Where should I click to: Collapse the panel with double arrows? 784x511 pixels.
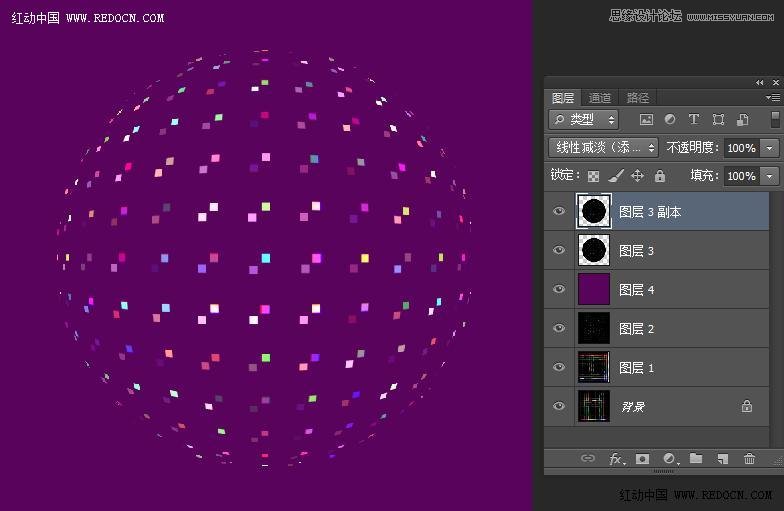[760, 82]
